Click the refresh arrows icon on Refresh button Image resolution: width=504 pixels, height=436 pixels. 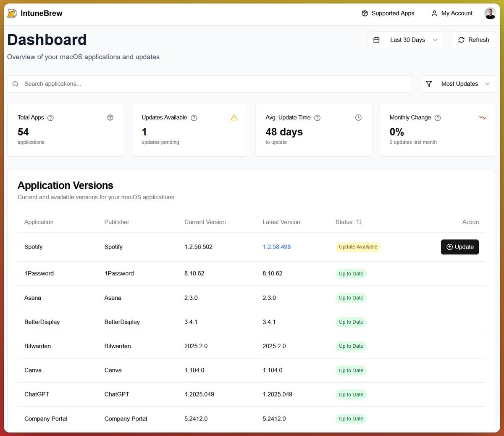462,40
